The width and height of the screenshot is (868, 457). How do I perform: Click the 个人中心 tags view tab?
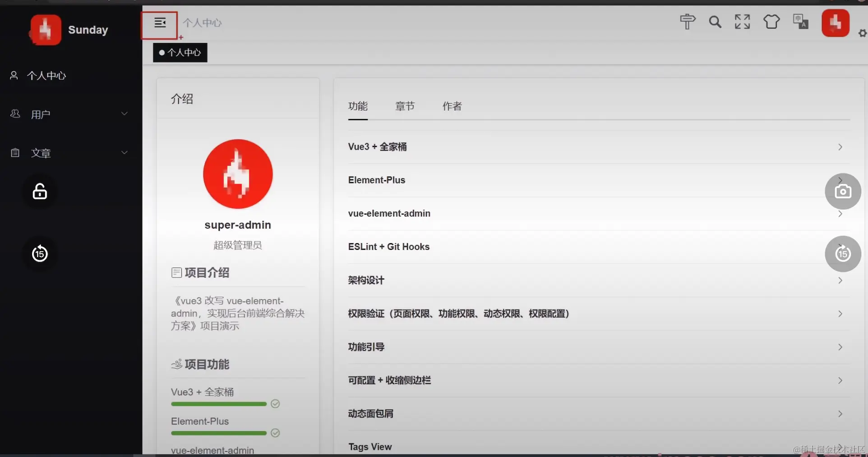pos(180,53)
